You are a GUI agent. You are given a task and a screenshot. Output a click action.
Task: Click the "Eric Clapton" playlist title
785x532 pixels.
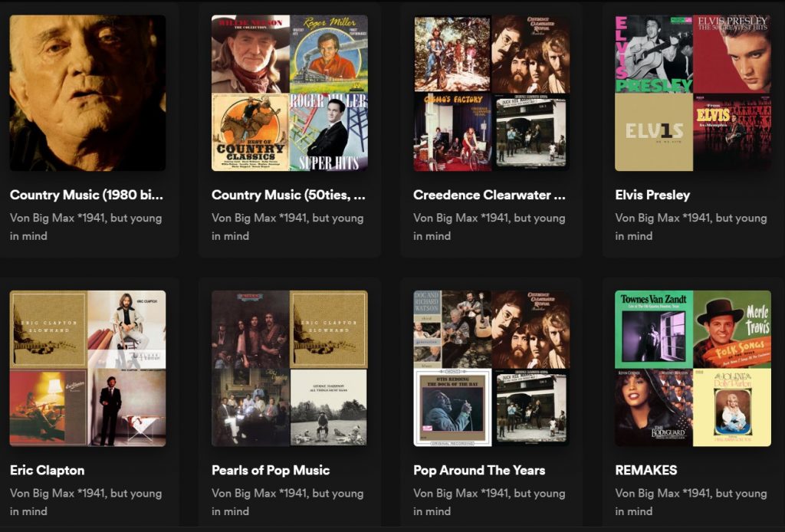click(48, 470)
